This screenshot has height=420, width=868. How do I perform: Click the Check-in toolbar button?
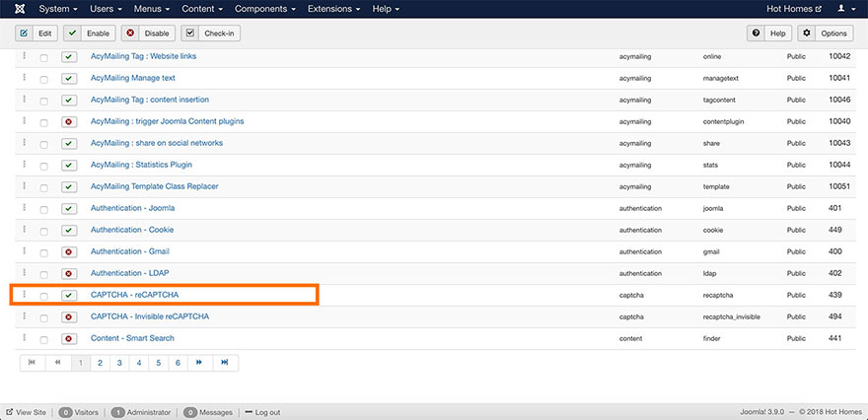210,34
